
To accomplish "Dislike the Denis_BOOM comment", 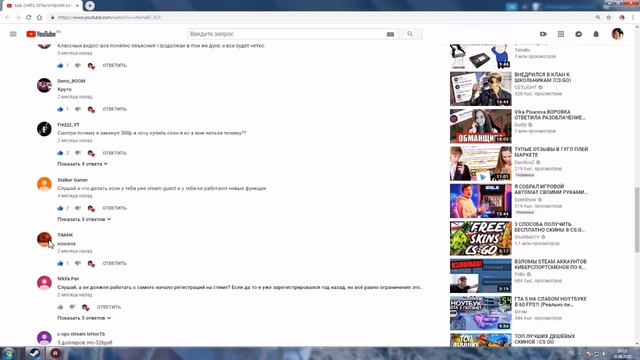I will point(78,109).
